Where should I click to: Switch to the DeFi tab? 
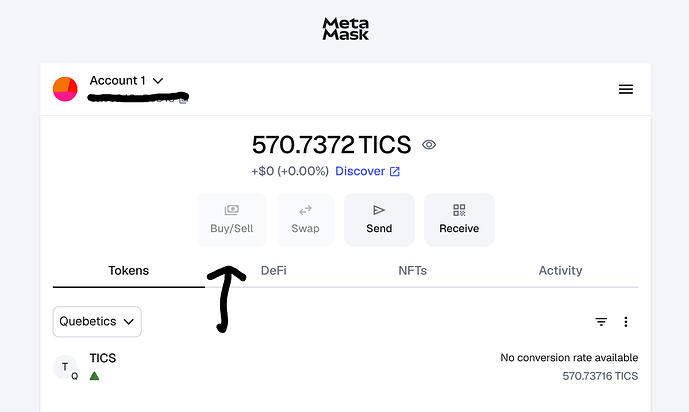274,271
